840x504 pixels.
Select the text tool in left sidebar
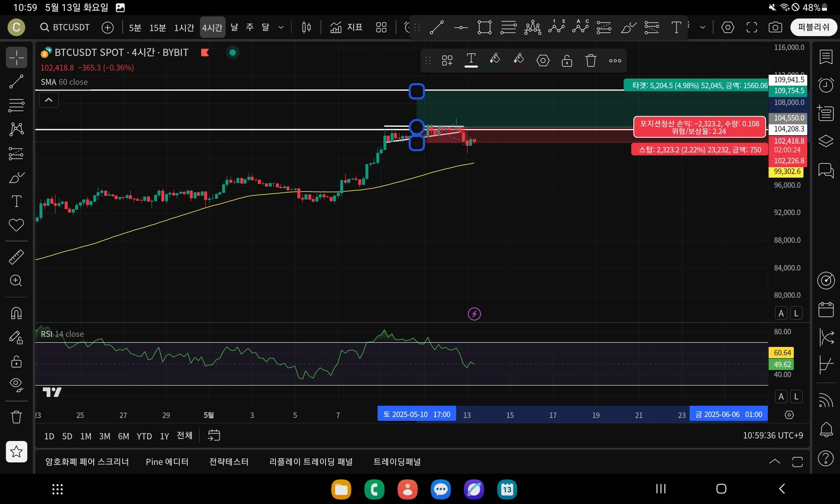16,201
